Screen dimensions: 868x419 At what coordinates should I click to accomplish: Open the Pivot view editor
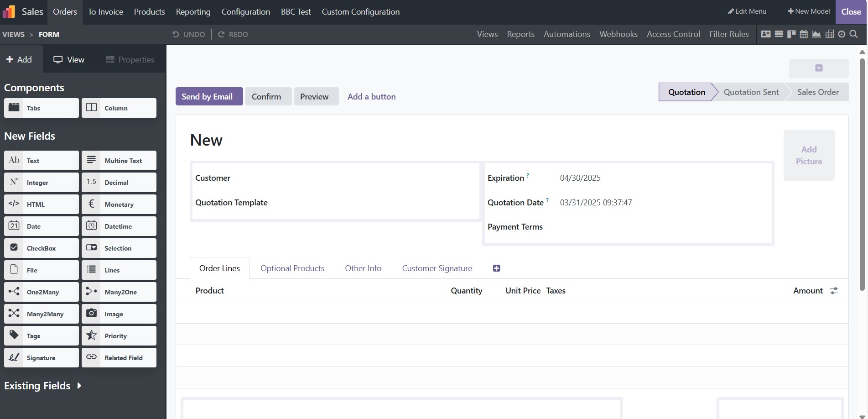[829, 34]
